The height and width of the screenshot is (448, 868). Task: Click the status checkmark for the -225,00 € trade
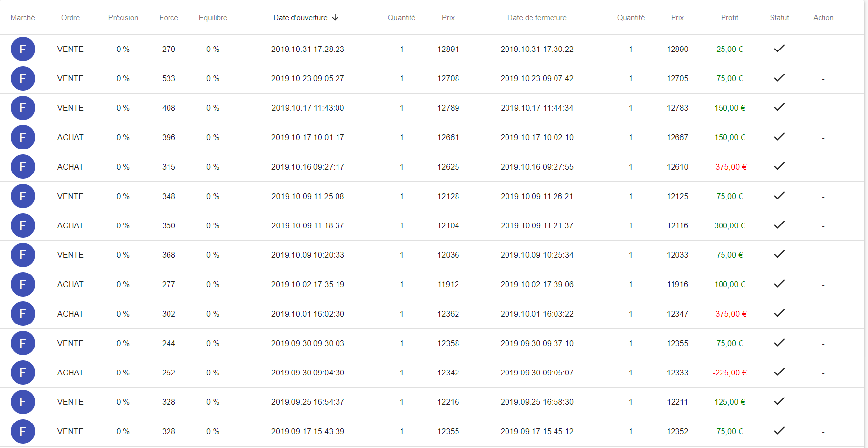779,372
